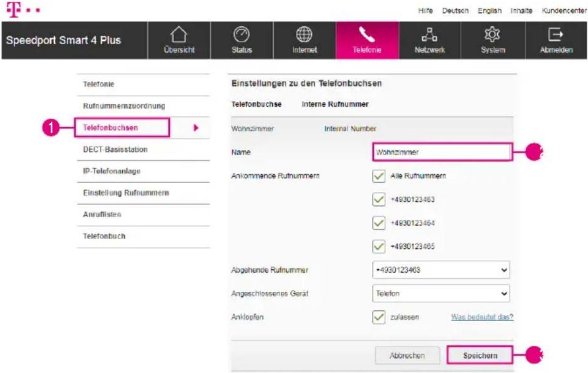
Task: Open the Abgehende Rufnummer dropdown
Action: pyautogui.click(x=441, y=270)
